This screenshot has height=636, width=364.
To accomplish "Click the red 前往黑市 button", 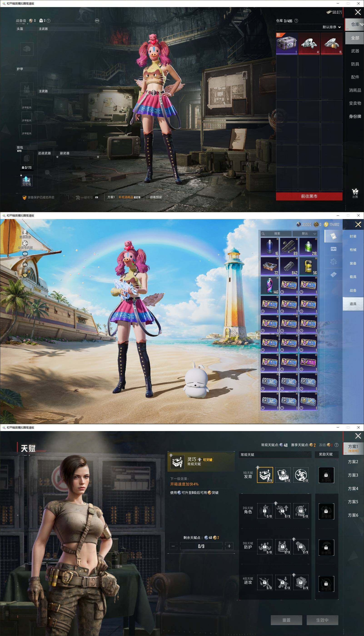I will [309, 196].
